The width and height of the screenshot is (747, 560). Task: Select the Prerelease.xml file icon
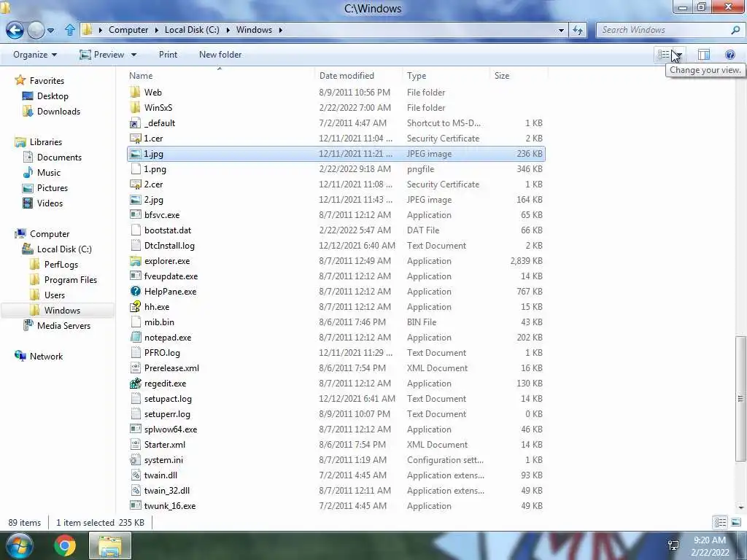135,367
